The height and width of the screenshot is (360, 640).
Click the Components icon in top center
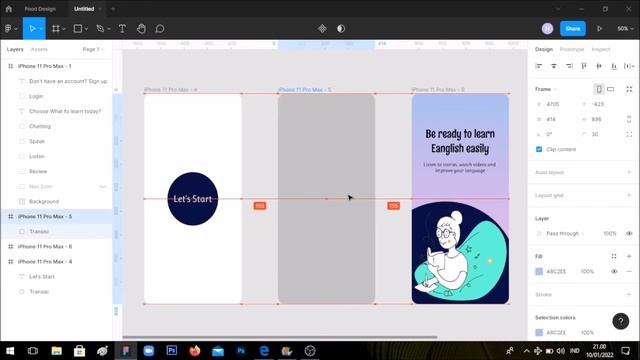pos(322,29)
